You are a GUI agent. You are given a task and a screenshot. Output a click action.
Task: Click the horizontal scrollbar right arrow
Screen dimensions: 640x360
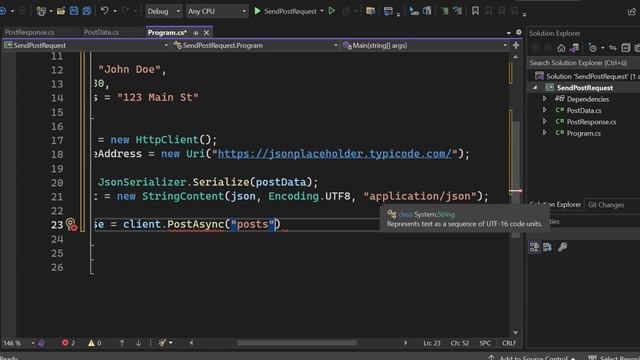(x=405, y=343)
